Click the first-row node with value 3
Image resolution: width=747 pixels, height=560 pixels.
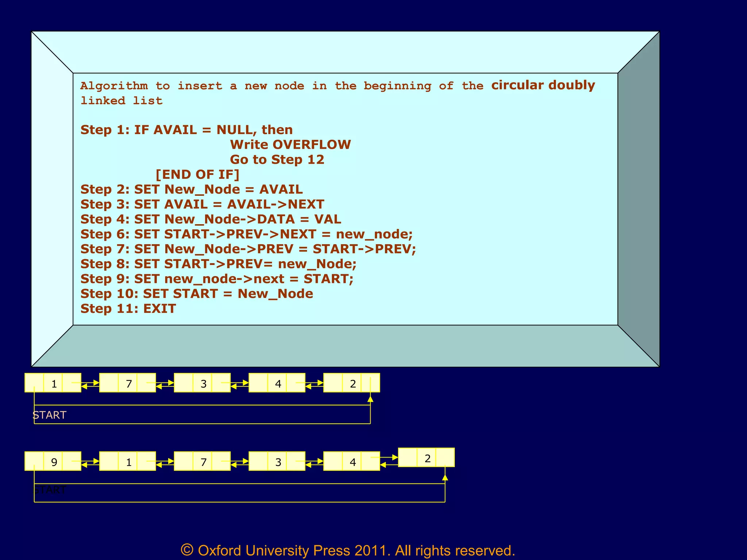click(x=203, y=383)
